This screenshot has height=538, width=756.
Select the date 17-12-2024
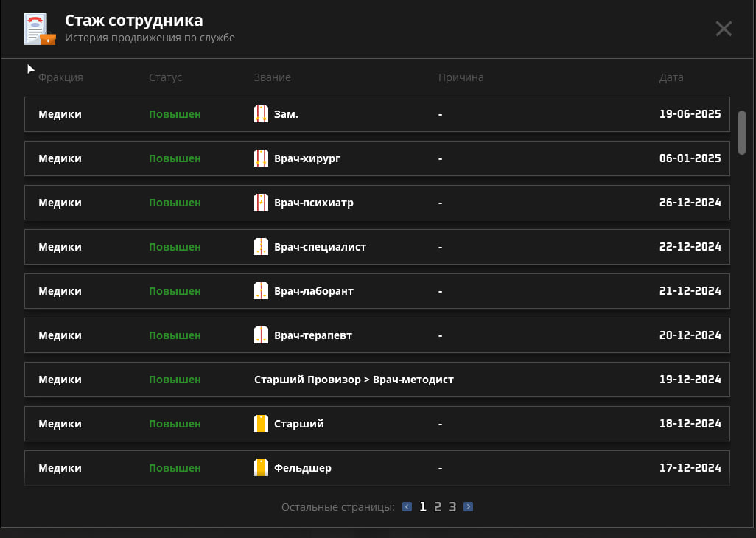pyautogui.click(x=690, y=467)
